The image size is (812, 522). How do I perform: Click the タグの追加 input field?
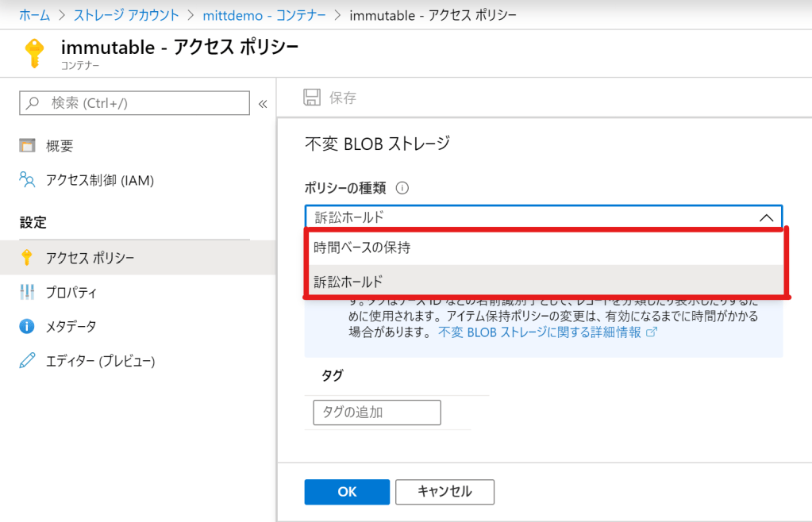[377, 413]
